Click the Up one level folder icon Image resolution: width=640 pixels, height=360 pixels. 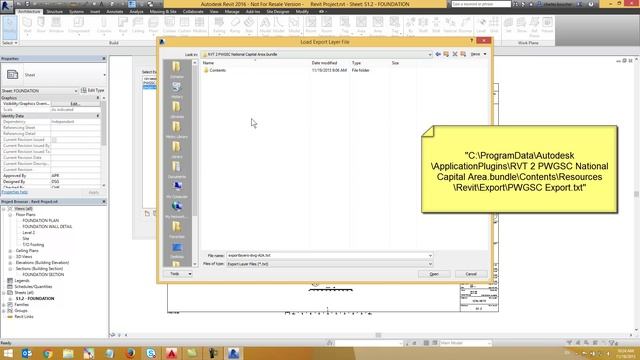446,54
